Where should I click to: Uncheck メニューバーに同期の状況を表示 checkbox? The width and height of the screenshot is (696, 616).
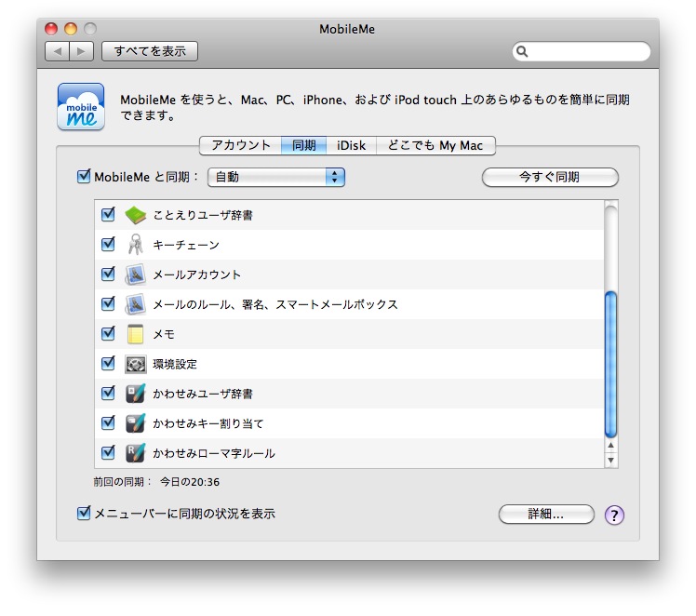click(x=84, y=513)
